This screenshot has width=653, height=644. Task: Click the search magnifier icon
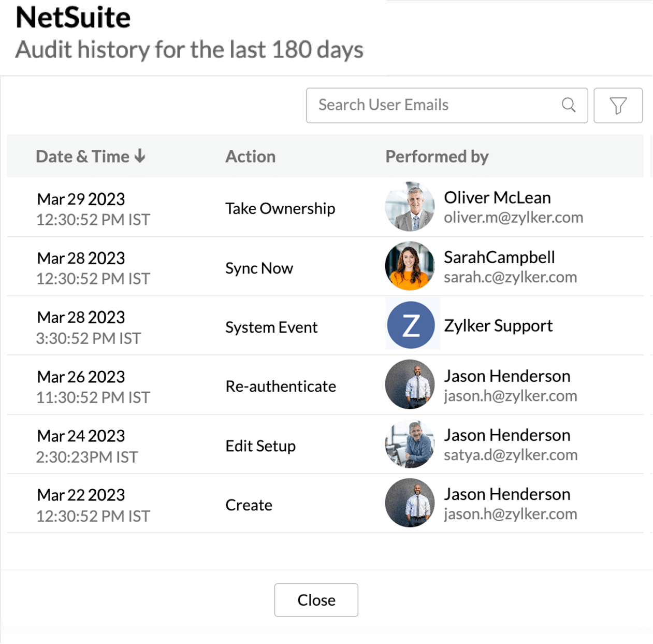[x=569, y=105]
